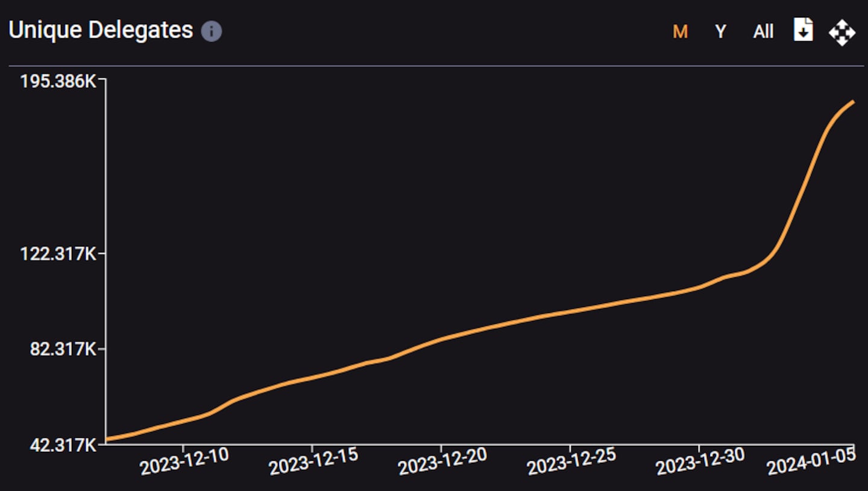
Task: Show the All time range
Action: point(763,32)
